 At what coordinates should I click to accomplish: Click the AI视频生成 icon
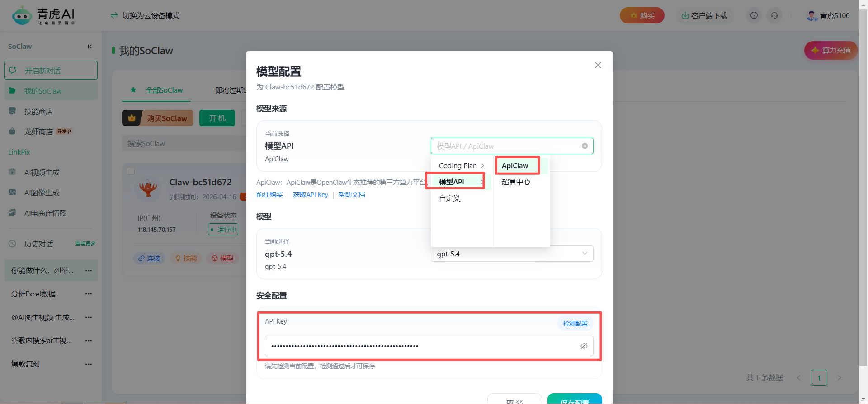pyautogui.click(x=12, y=172)
